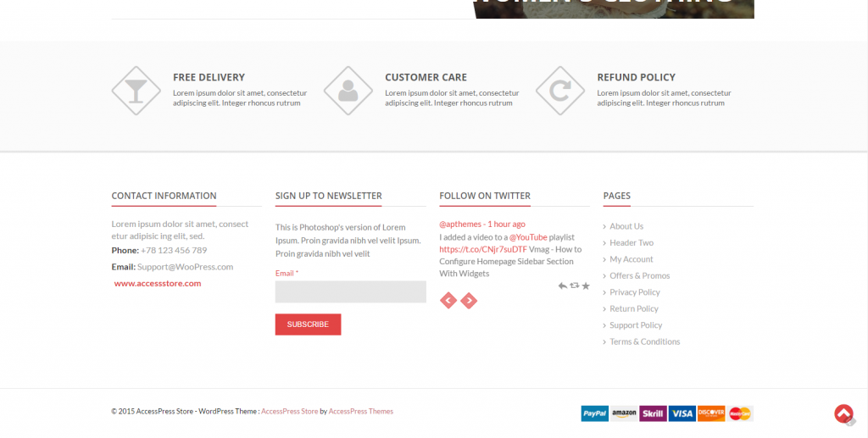
Task: Click the Refund Policy circular arrow icon
Action: [x=559, y=90]
